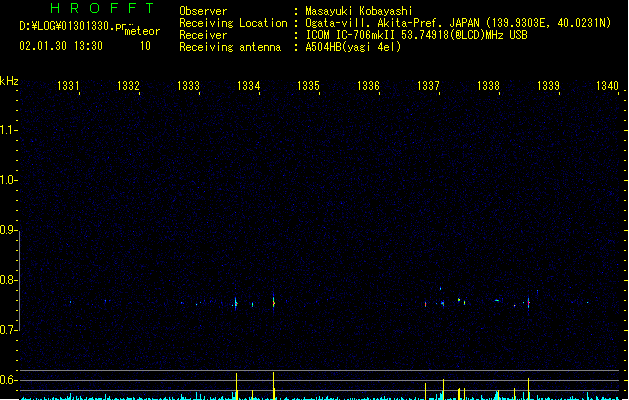The height and width of the screenshot is (400, 629).
Task: Click the kHz axis unit label
Action: (x=9, y=81)
